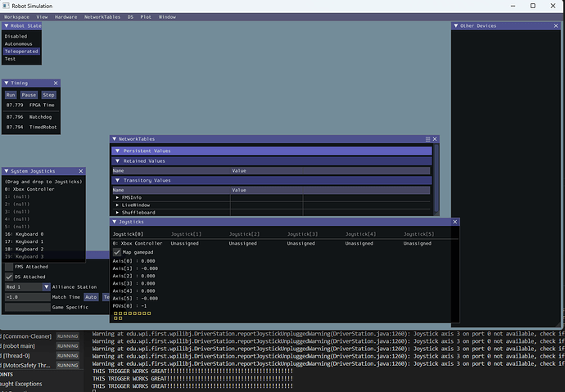The width and height of the screenshot is (565, 392).
Task: Click the Step timing button
Action: [48, 95]
